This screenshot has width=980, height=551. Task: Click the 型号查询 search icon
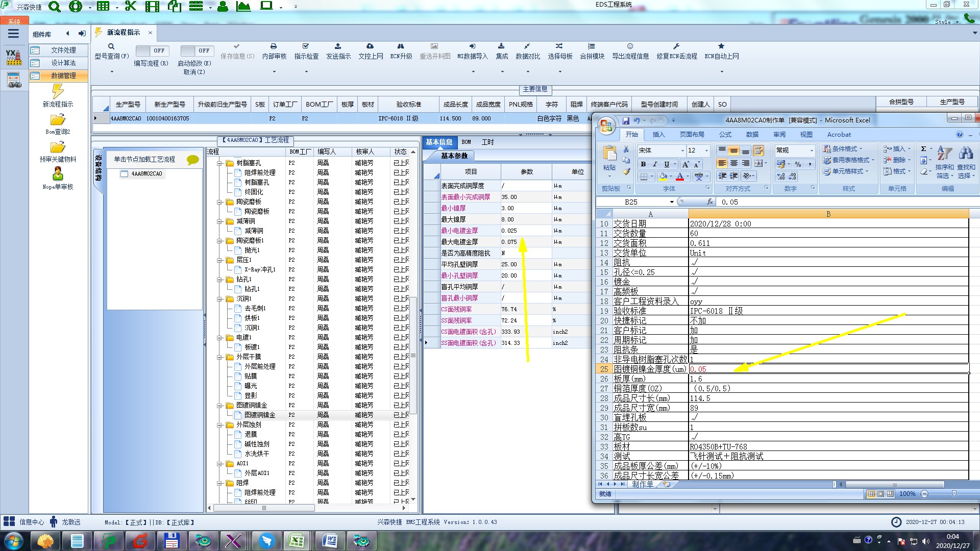point(111,46)
